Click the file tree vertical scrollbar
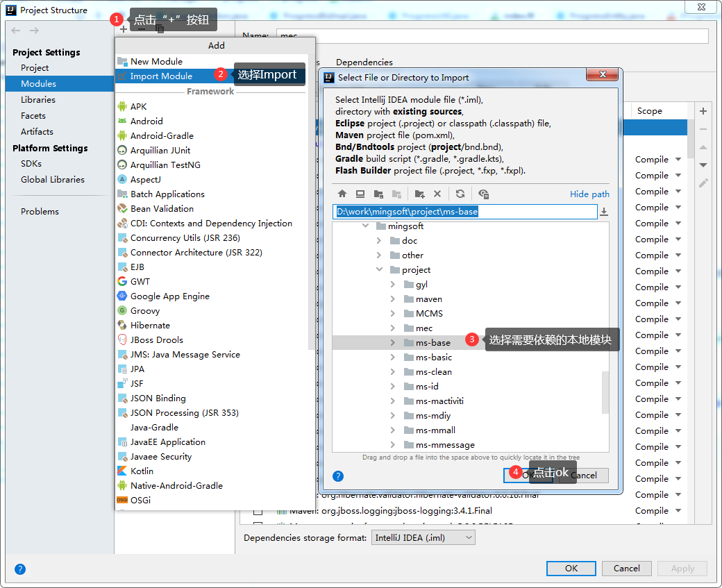722x588 pixels. click(605, 392)
